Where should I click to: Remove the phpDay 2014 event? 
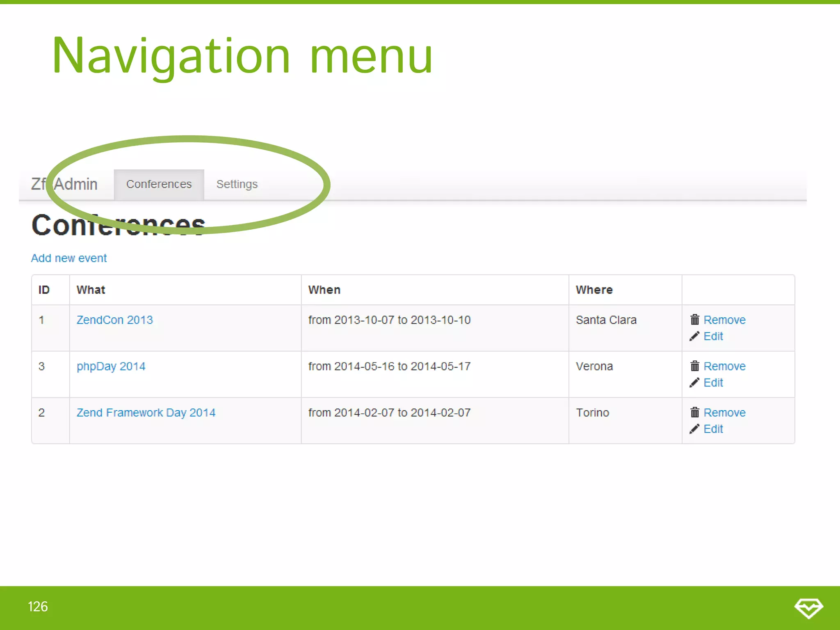(725, 366)
